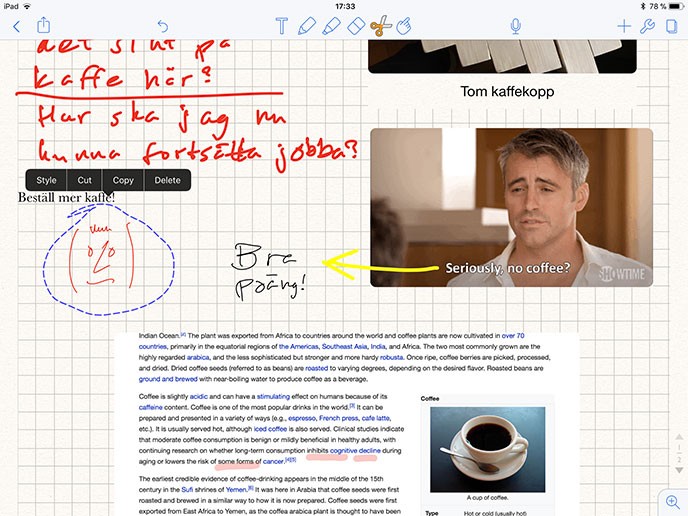Tap the 'French press' link
Viewport: 688px width, 516px height.
pos(338,418)
